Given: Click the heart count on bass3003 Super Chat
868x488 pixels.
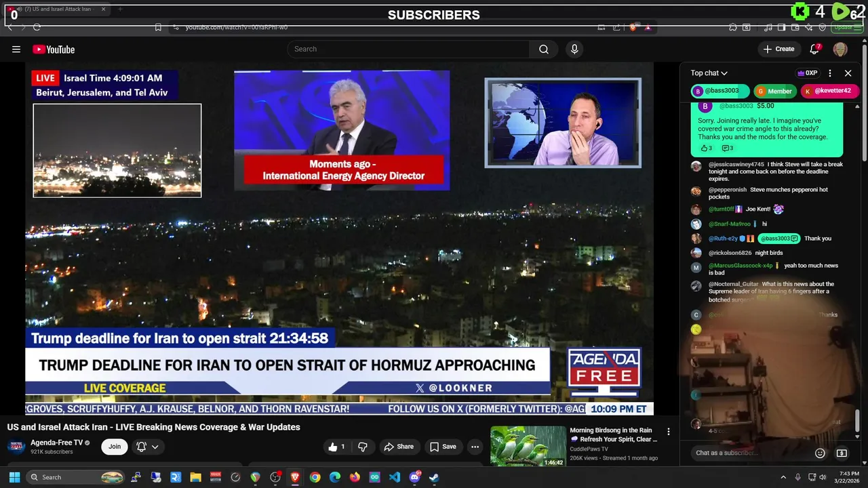Looking at the screenshot, I should click(x=706, y=148).
